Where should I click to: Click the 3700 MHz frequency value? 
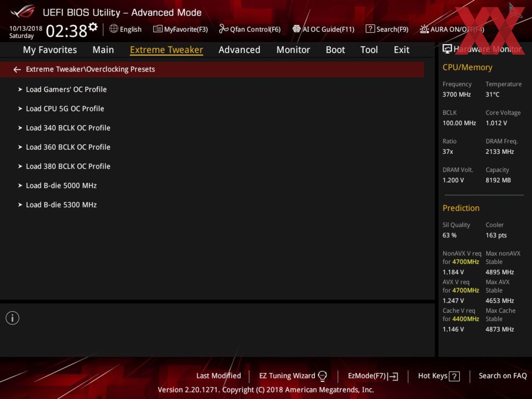(x=457, y=94)
